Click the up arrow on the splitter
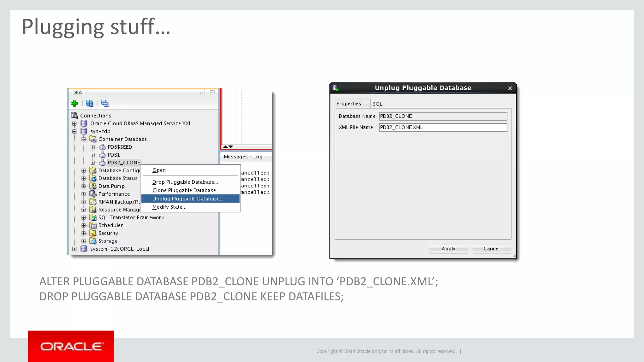 coord(225,147)
